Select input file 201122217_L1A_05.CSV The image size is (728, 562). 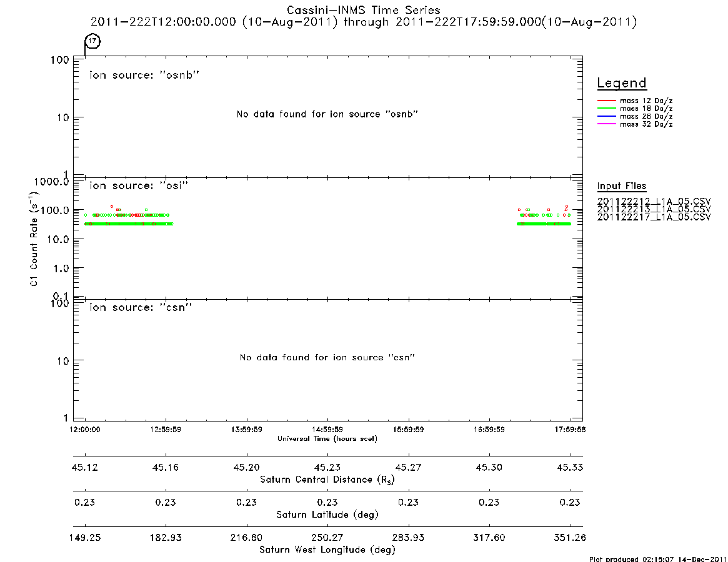tap(654, 217)
